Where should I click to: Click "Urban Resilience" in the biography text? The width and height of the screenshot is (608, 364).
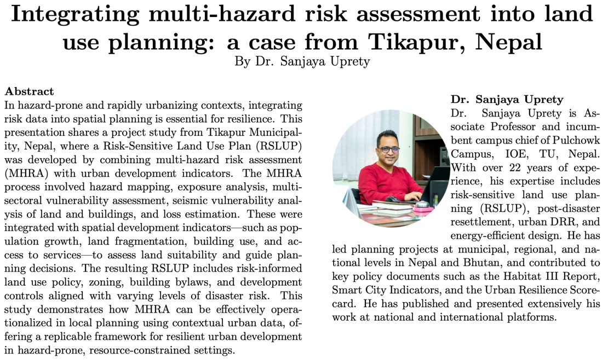coord(534,288)
